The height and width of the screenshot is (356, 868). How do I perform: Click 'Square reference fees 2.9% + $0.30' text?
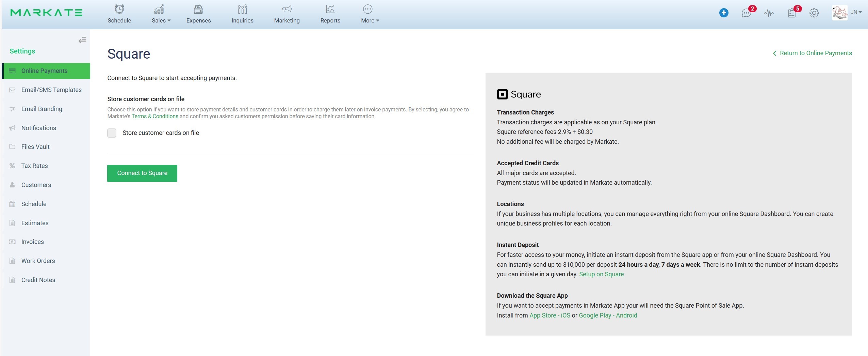click(x=544, y=132)
